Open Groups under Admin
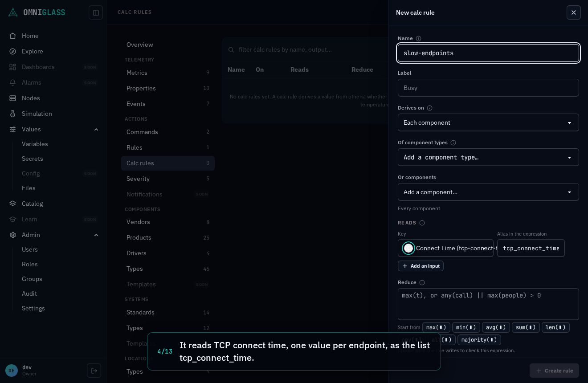Image resolution: width=588 pixels, height=383 pixels. click(x=32, y=279)
